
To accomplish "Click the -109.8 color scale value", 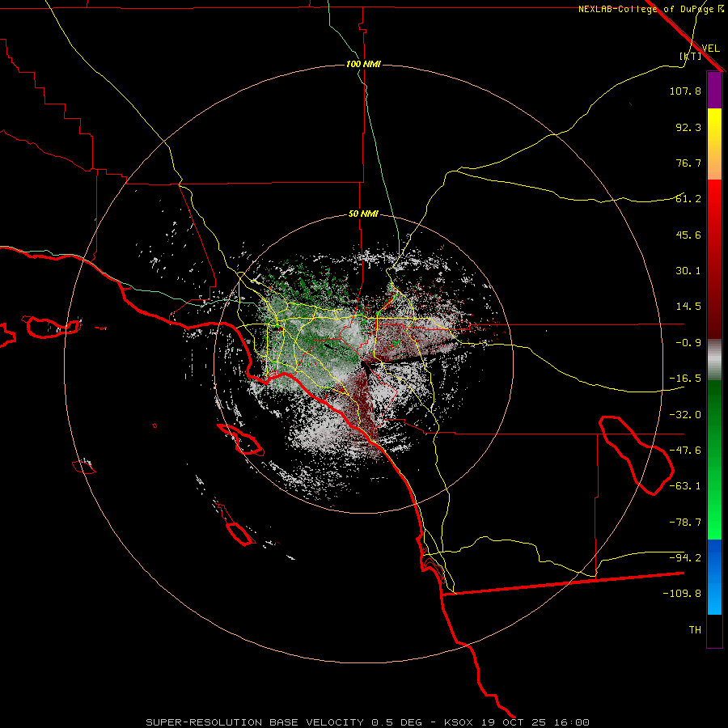I will click(682, 594).
